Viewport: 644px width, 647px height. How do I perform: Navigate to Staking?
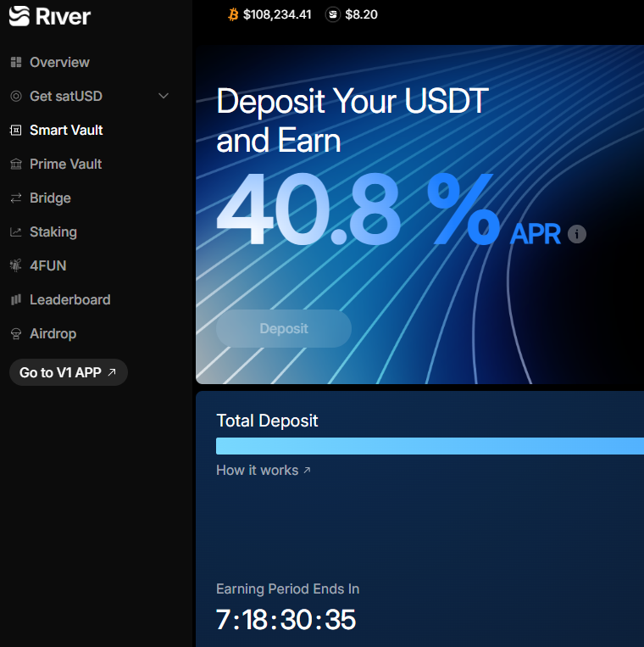pos(53,231)
